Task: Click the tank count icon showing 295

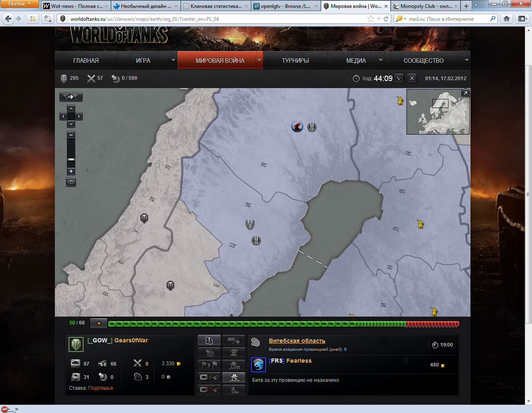Action: tap(64, 78)
